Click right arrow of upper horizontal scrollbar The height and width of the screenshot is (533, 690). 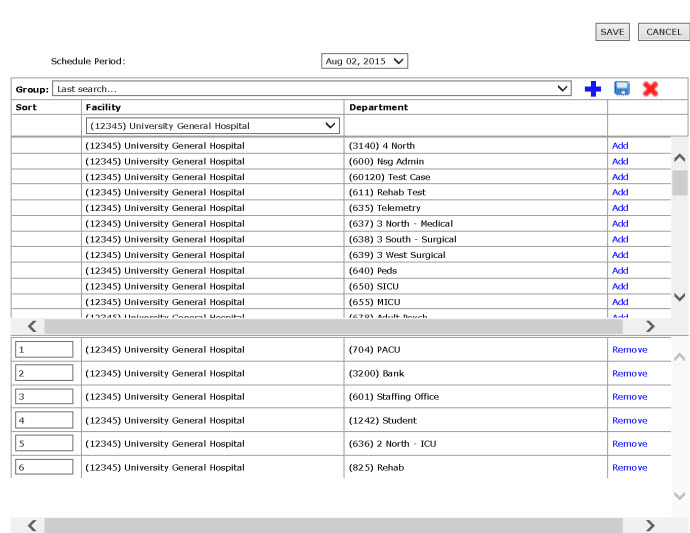[650, 326]
